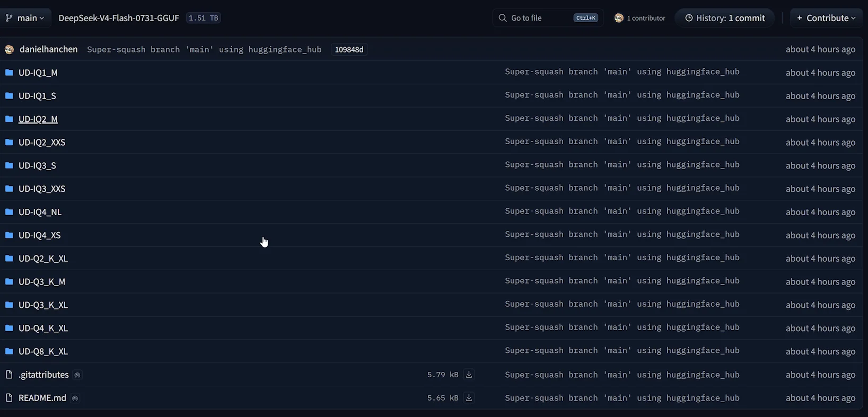The height and width of the screenshot is (417, 868).
Task: Open danielhanchen's profile link
Action: tap(48, 49)
